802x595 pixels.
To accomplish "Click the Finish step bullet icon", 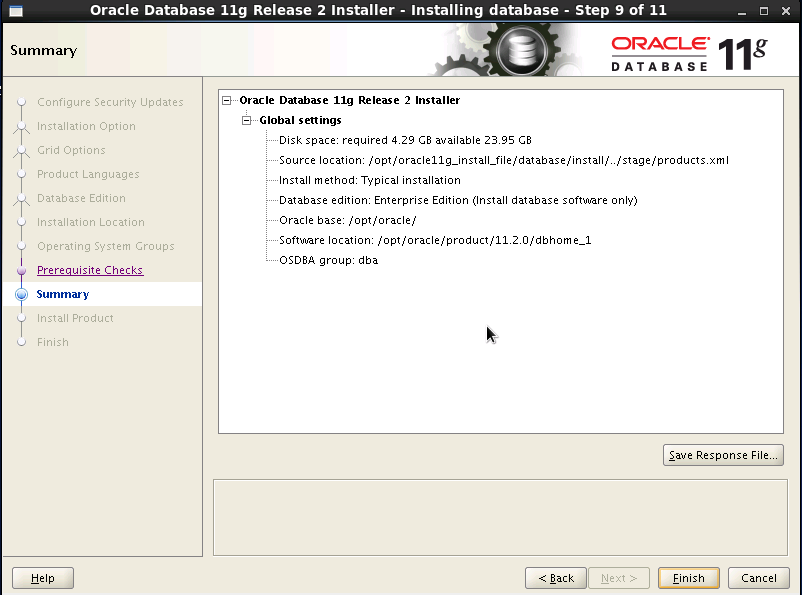I will click(21, 342).
